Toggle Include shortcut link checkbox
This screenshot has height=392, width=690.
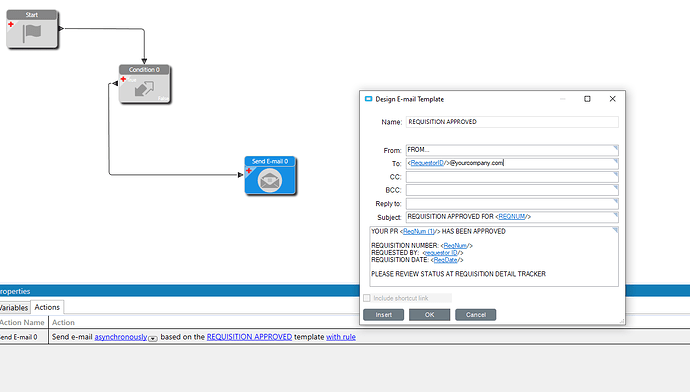click(367, 298)
